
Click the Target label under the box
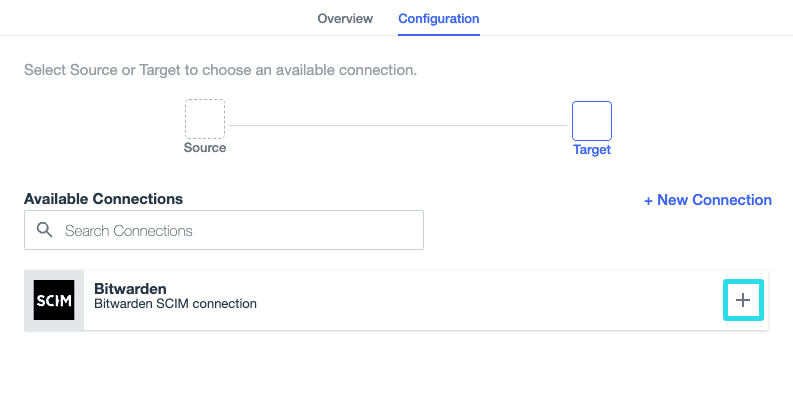[591, 150]
